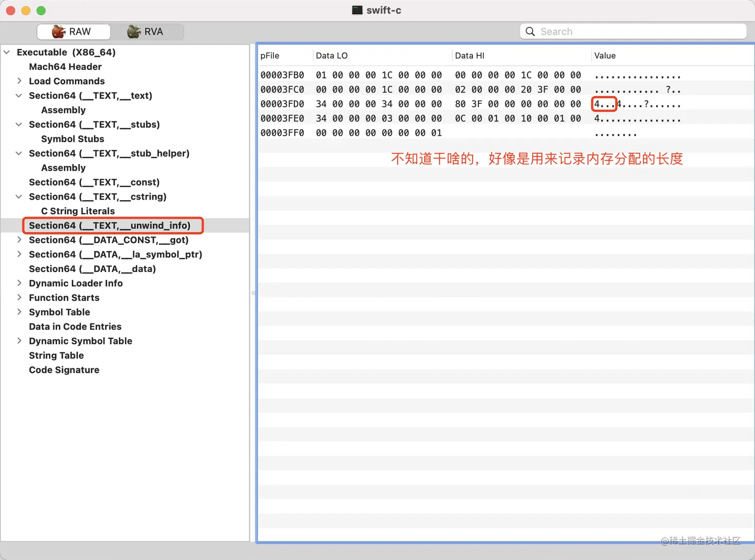Image resolution: width=755 pixels, height=560 pixels.
Task: Collapse Section64 (__TEXT,__cstring) node
Action: [19, 197]
